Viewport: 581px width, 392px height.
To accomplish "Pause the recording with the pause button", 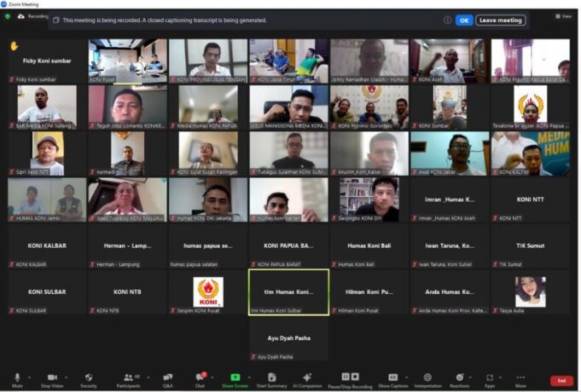I will tap(346, 377).
